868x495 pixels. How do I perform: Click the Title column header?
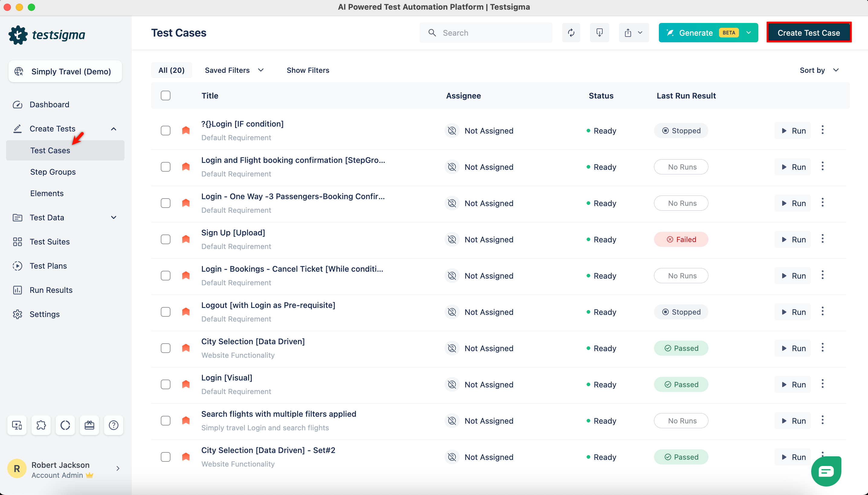210,95
